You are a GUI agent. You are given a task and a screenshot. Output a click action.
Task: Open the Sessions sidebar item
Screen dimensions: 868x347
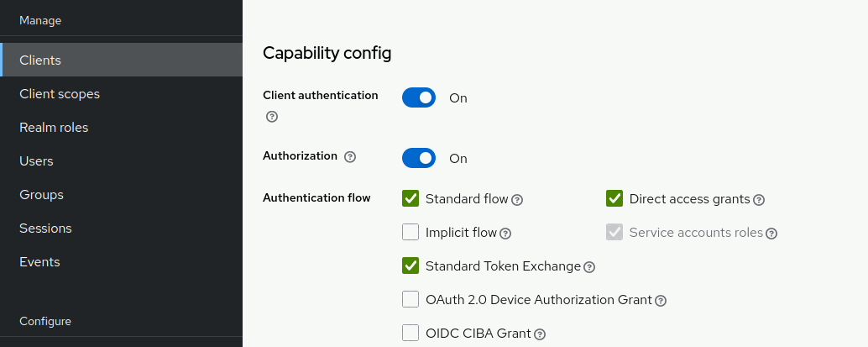[x=45, y=229]
